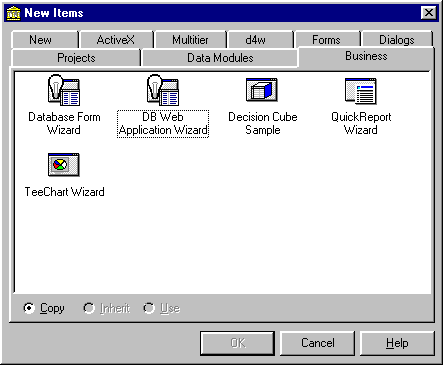Open the ActiveX tab
Viewport: 443px width, 365px height.
[x=116, y=40]
